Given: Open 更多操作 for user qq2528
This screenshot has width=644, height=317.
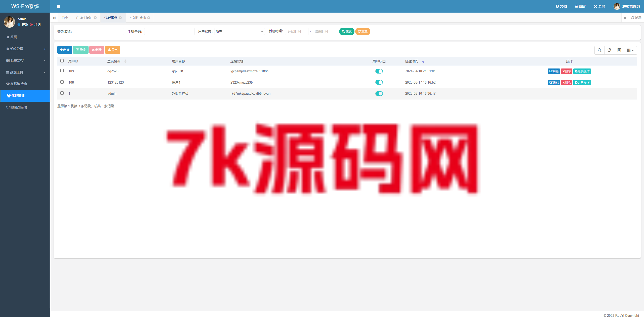Looking at the screenshot, I should pyautogui.click(x=582, y=71).
